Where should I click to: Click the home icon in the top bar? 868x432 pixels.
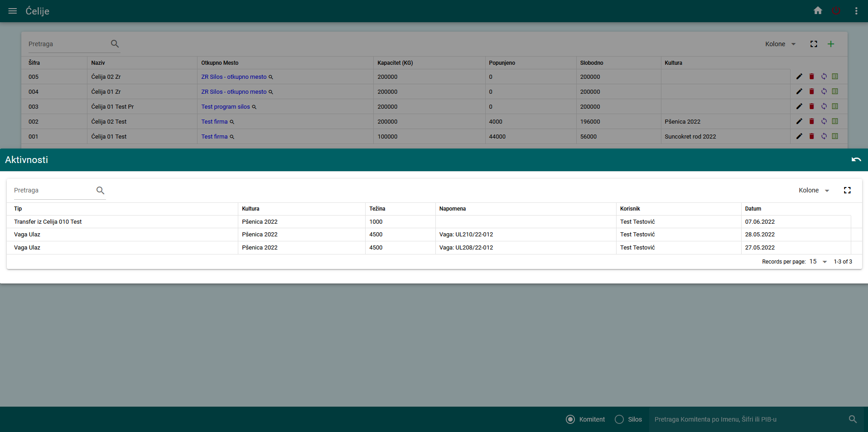tap(818, 10)
